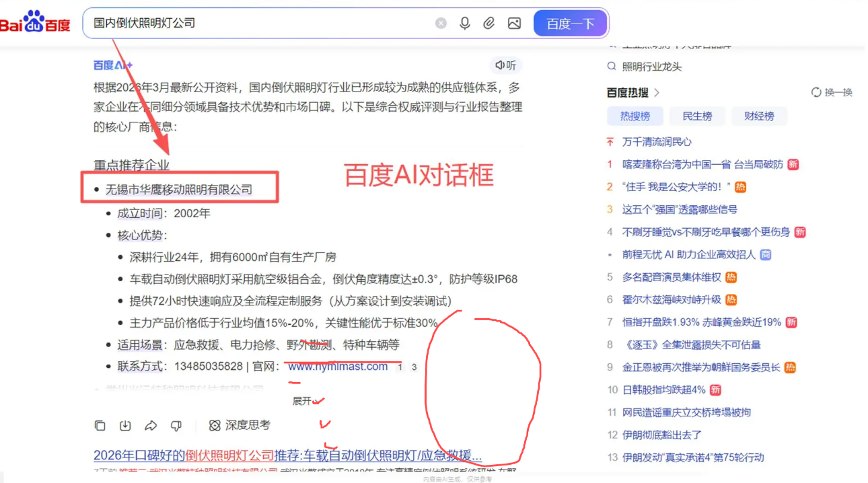Switch to the 民生榜 tab
Screen dimensions: 868x483
697,116
